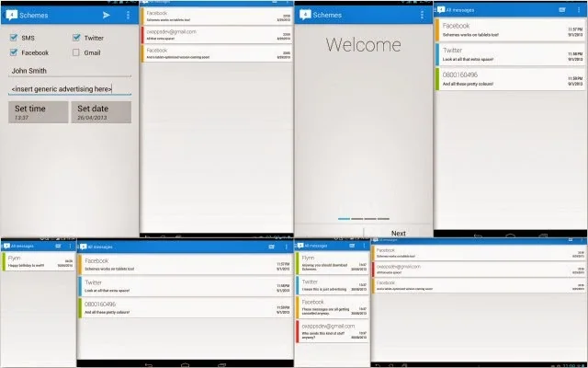
Task: Open Facebook 11:57PM message beside the Flynn birthday screen
Action: 186,264
